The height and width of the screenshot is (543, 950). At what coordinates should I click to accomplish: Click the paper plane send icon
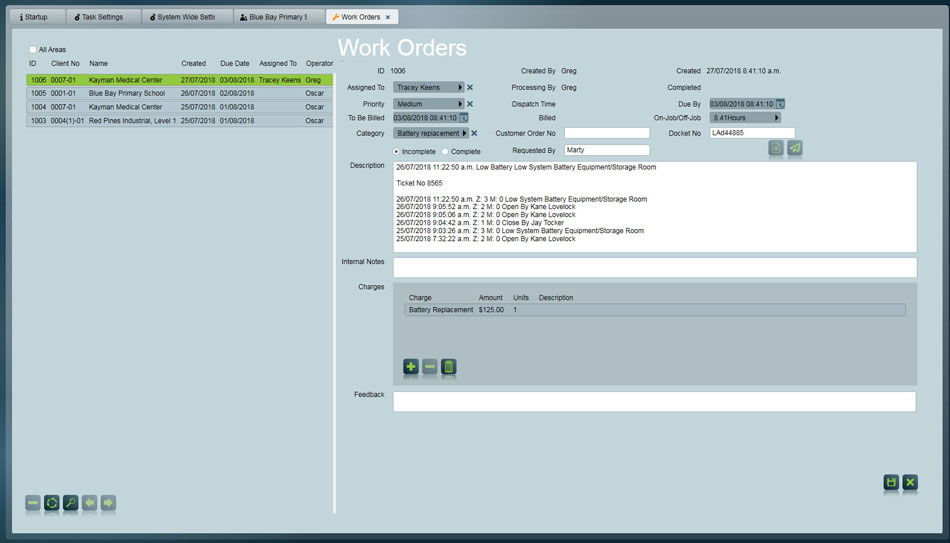pyautogui.click(x=795, y=148)
